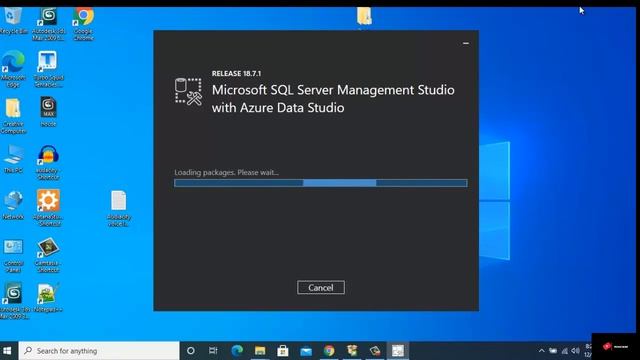Select the Microsoft Edge desktop shortcut
The image size is (640, 360).
pyautogui.click(x=13, y=69)
